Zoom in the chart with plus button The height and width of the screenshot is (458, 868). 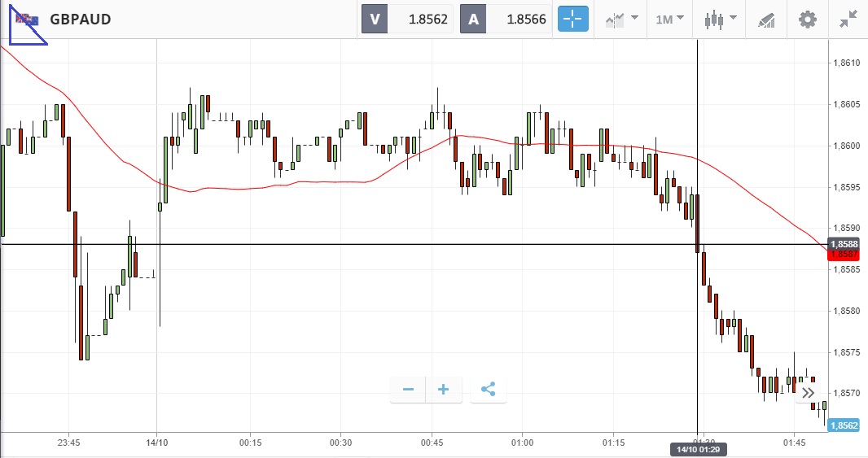pyautogui.click(x=444, y=390)
